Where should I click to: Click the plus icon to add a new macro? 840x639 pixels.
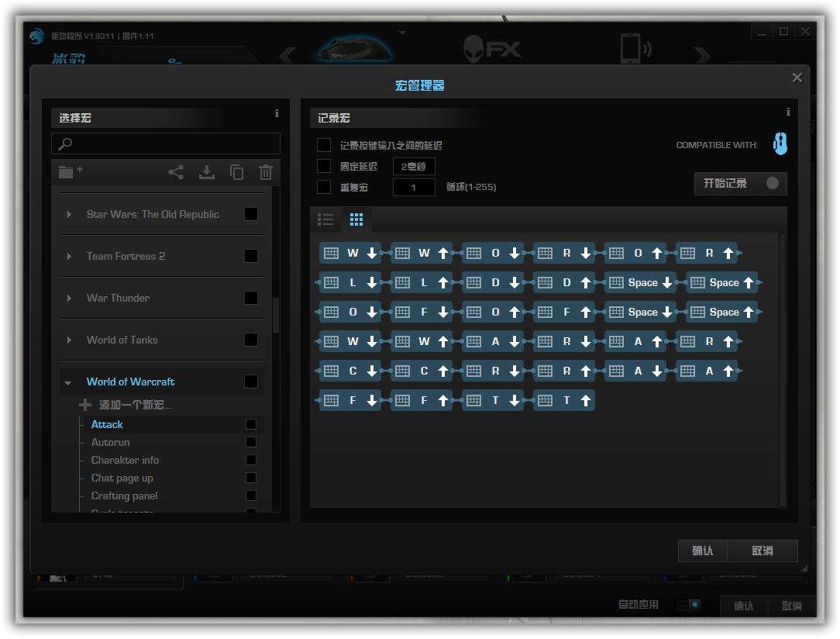(x=84, y=405)
